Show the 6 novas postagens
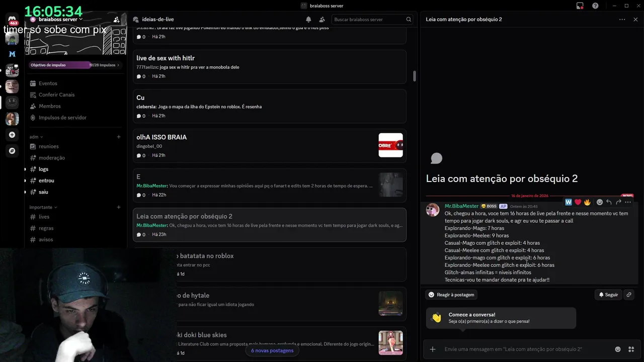The height and width of the screenshot is (362, 644). (x=272, y=350)
